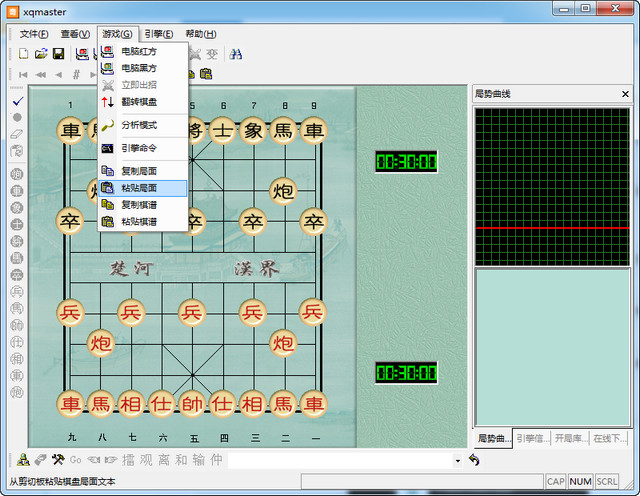Click the Open file folder icon
The height and width of the screenshot is (496, 640).
click(41, 54)
